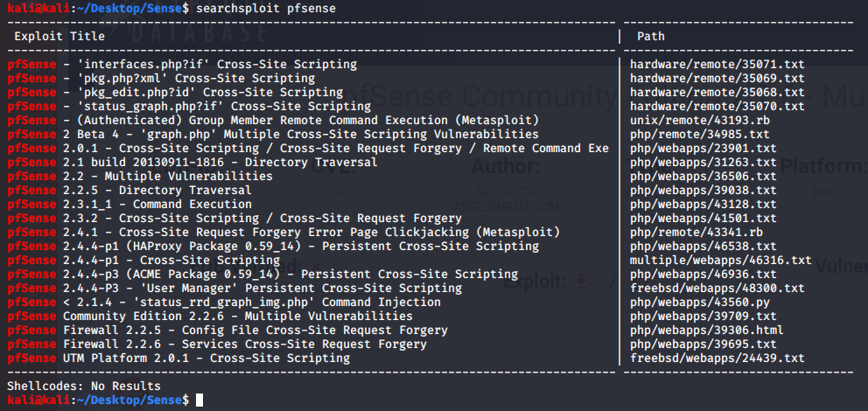Click the 'Path' column header

coord(650,36)
